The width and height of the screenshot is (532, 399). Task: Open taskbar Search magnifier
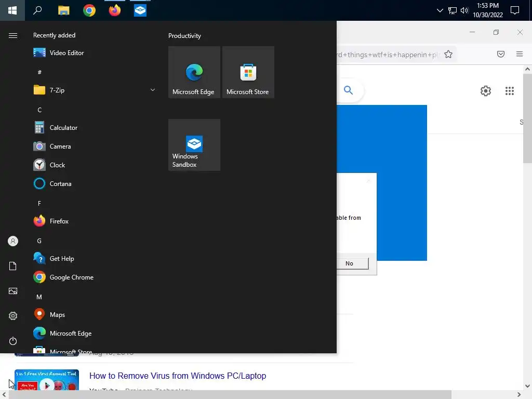(37, 10)
